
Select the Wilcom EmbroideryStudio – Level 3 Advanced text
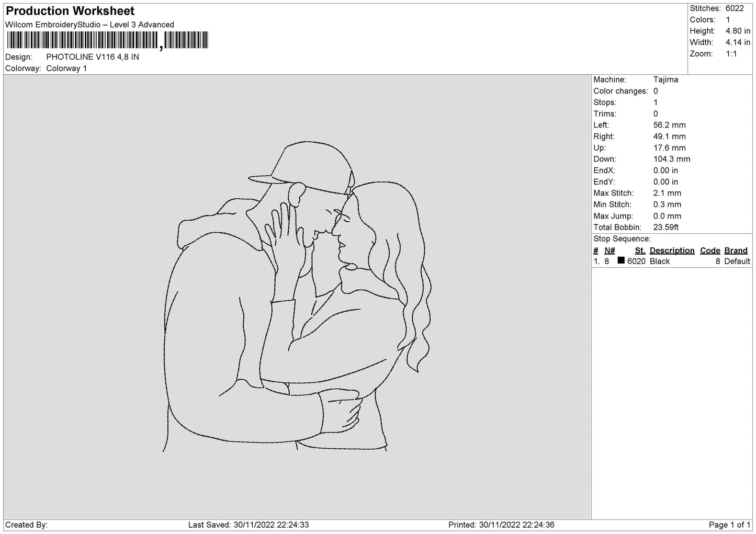(x=89, y=25)
